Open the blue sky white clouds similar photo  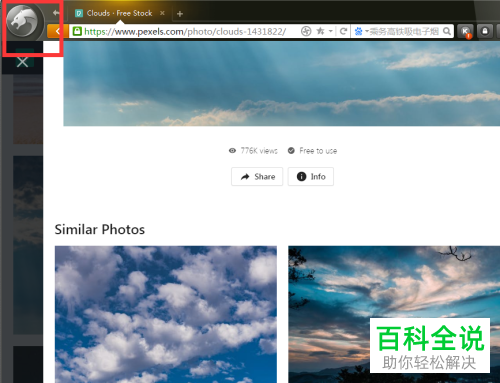[166, 314]
